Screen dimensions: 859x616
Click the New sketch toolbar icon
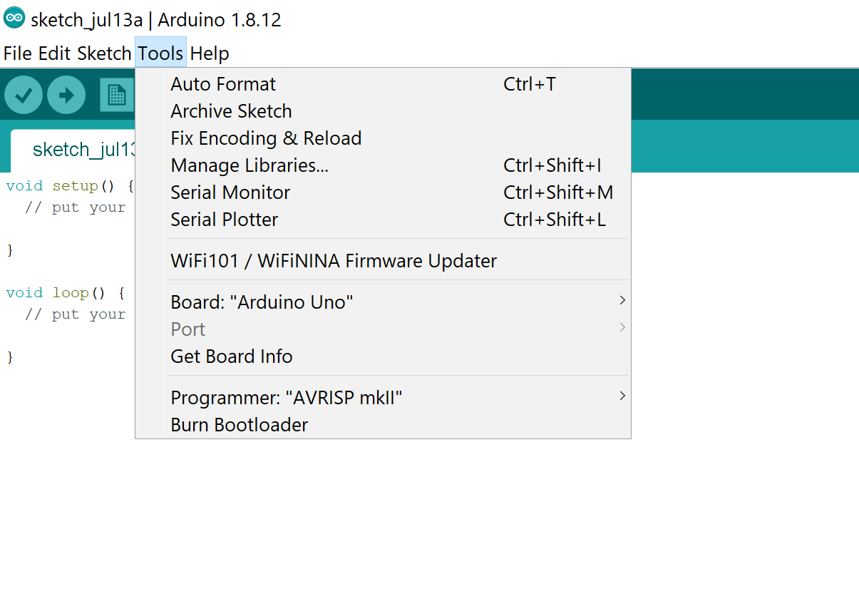click(x=116, y=95)
